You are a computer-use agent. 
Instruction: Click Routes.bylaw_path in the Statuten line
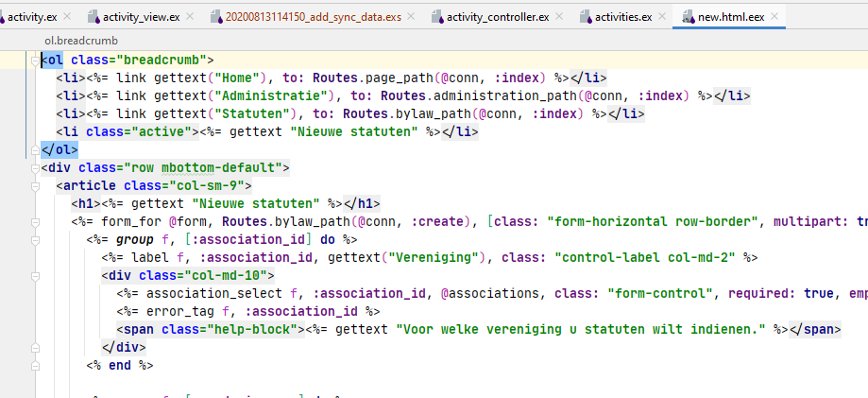click(x=407, y=113)
